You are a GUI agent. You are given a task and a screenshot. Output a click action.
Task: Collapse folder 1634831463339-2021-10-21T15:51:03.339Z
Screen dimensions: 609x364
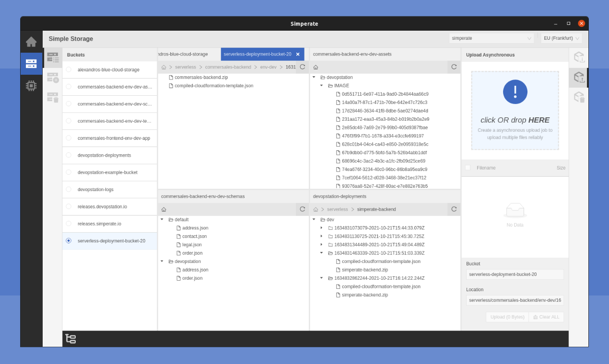321,253
